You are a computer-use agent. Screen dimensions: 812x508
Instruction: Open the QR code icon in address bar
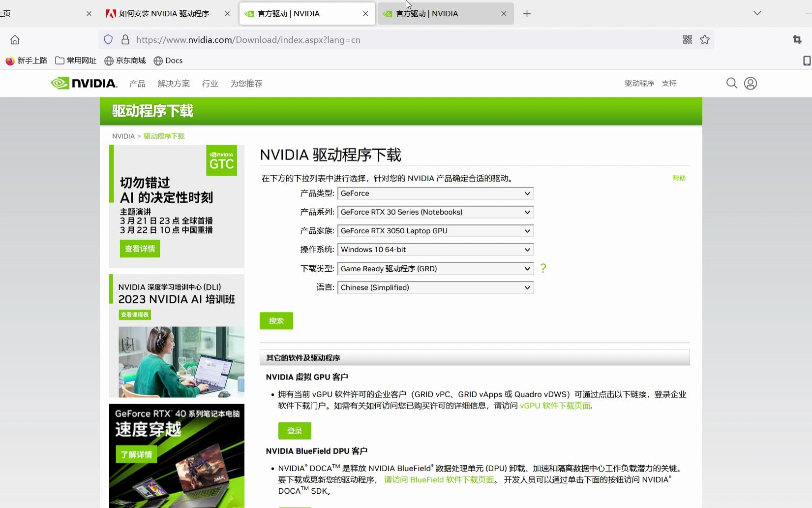click(688, 40)
